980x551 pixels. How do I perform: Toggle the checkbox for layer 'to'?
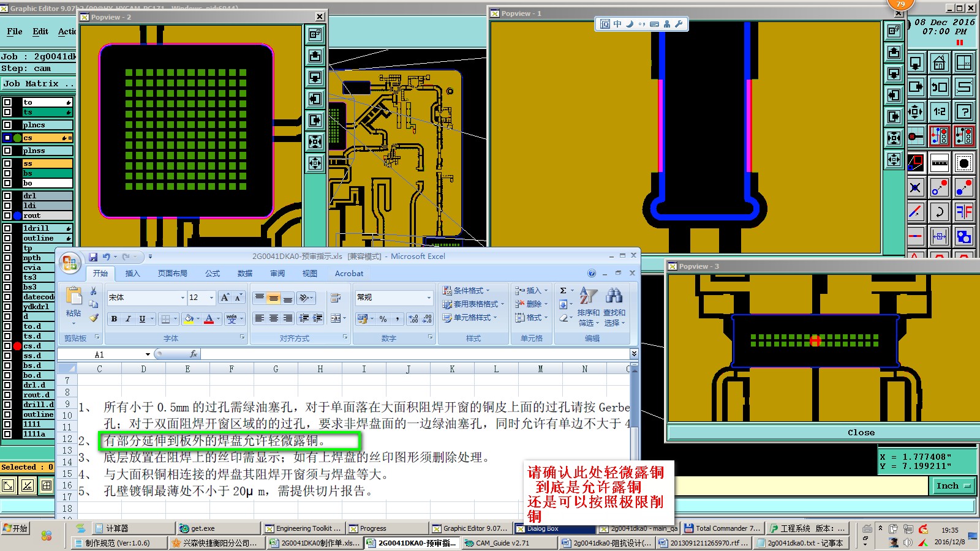click(x=7, y=102)
